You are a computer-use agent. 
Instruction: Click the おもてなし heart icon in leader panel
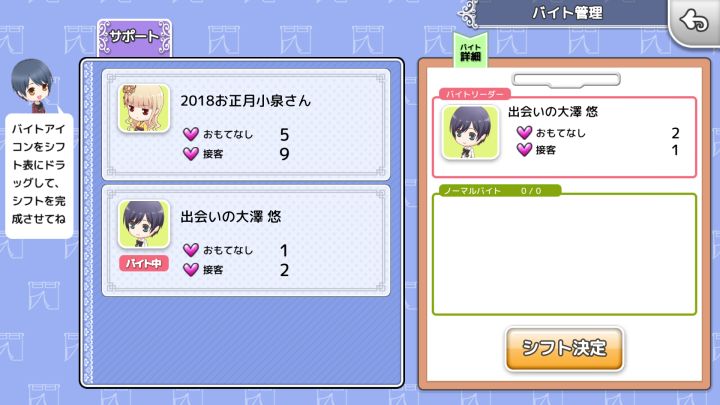click(524, 133)
